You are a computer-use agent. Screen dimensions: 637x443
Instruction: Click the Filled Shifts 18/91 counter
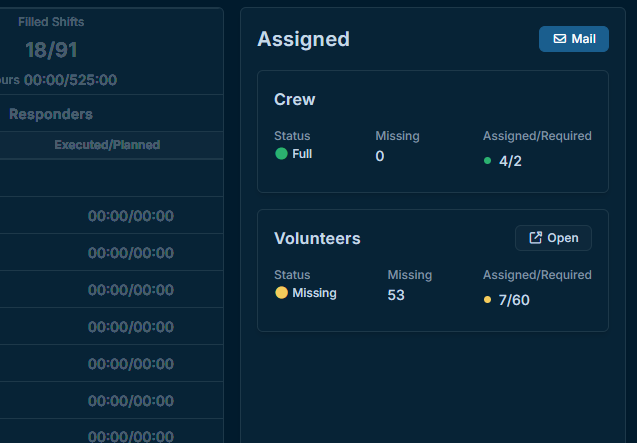pyautogui.click(x=51, y=49)
